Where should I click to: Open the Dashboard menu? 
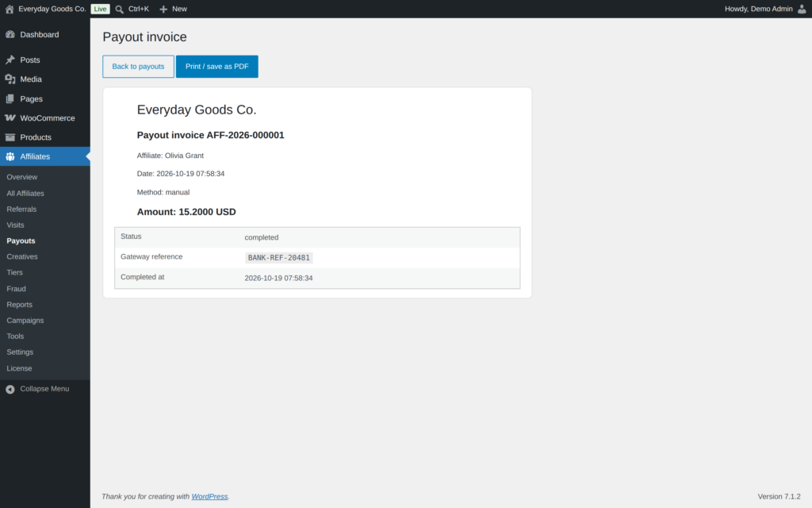[45, 34]
